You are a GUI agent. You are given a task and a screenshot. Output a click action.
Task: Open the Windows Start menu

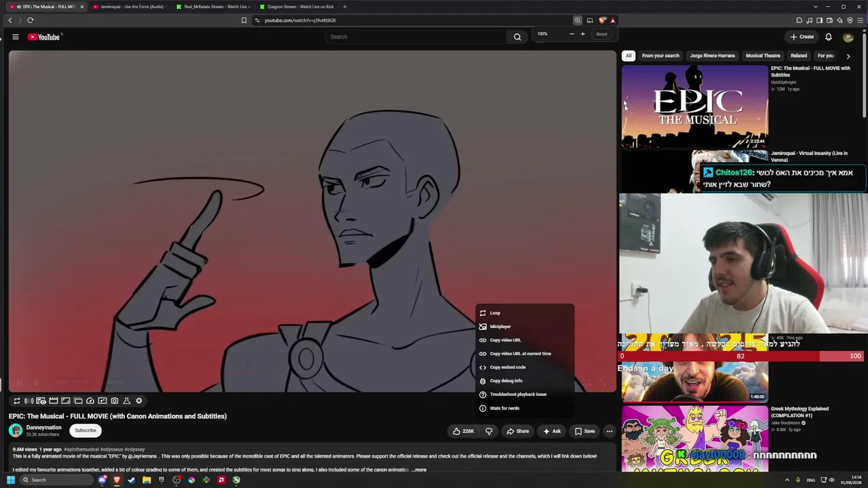point(11,480)
